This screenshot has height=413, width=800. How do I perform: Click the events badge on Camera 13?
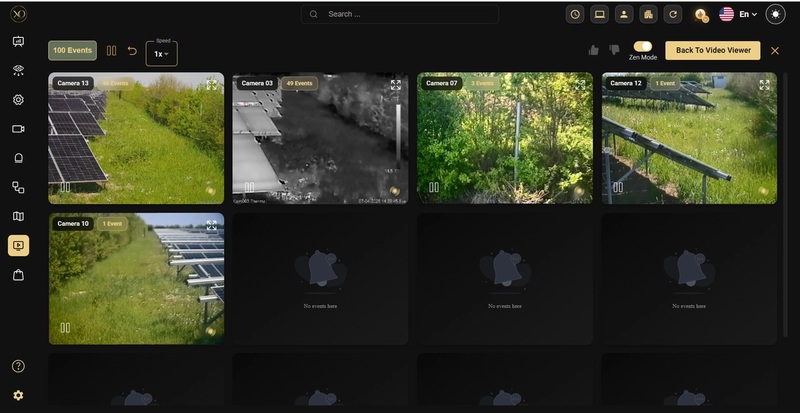pos(115,83)
